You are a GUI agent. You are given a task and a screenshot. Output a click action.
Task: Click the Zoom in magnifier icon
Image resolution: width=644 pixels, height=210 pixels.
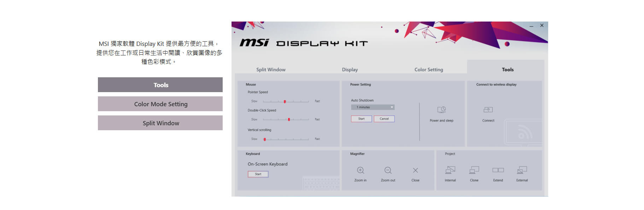point(361,170)
